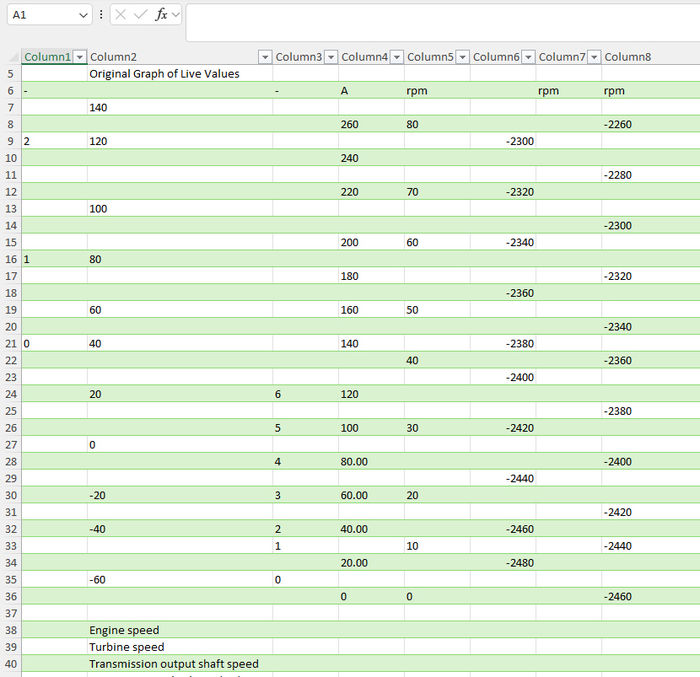
Task: Open Column7 filter dropdown
Action: pyautogui.click(x=594, y=57)
